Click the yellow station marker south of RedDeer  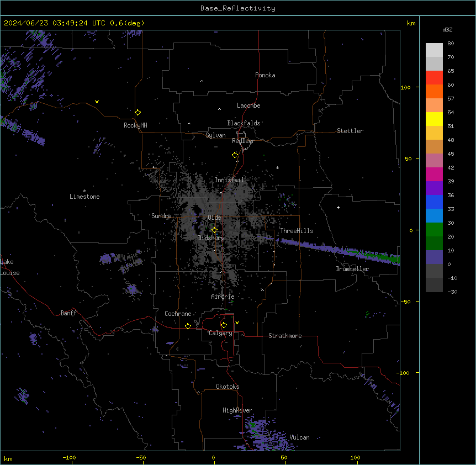(235, 155)
